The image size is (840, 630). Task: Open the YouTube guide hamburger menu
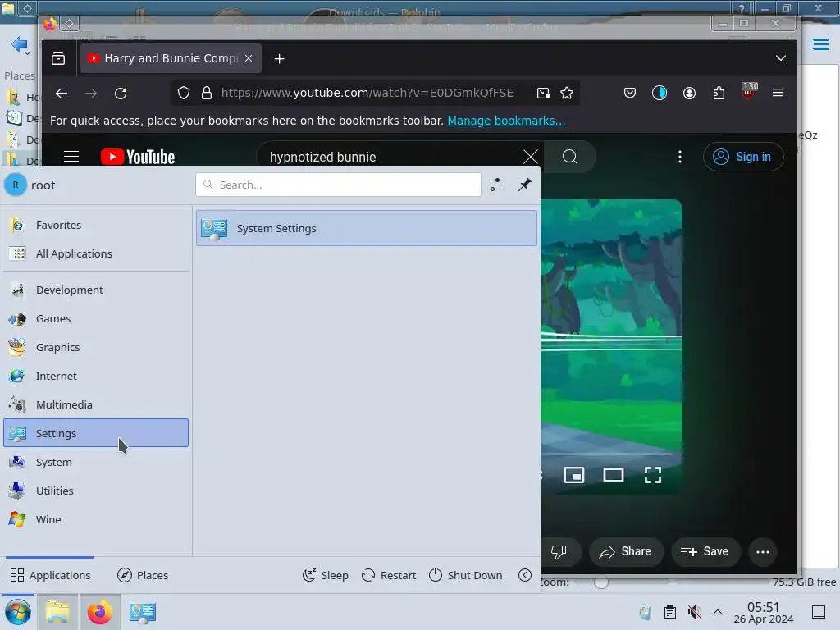[71, 157]
